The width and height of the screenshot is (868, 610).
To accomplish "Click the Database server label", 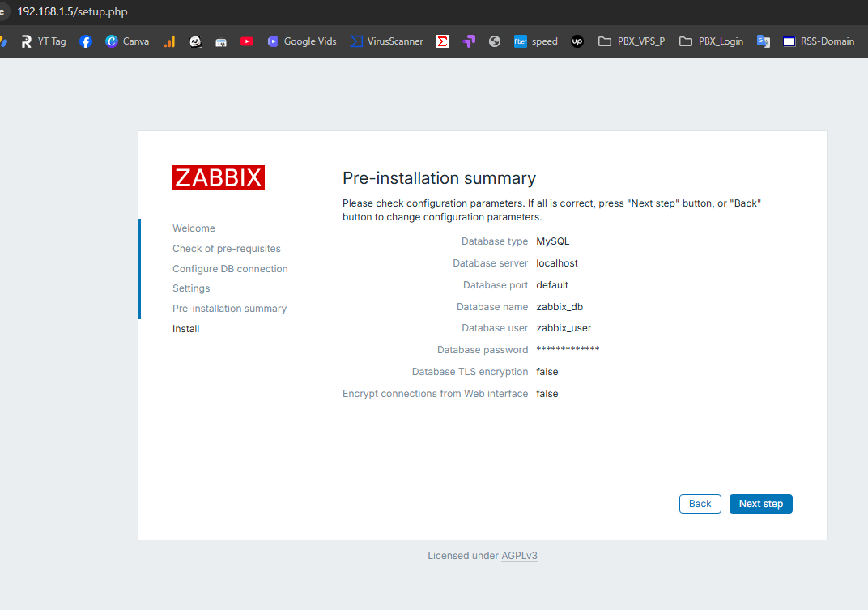I will tap(491, 263).
